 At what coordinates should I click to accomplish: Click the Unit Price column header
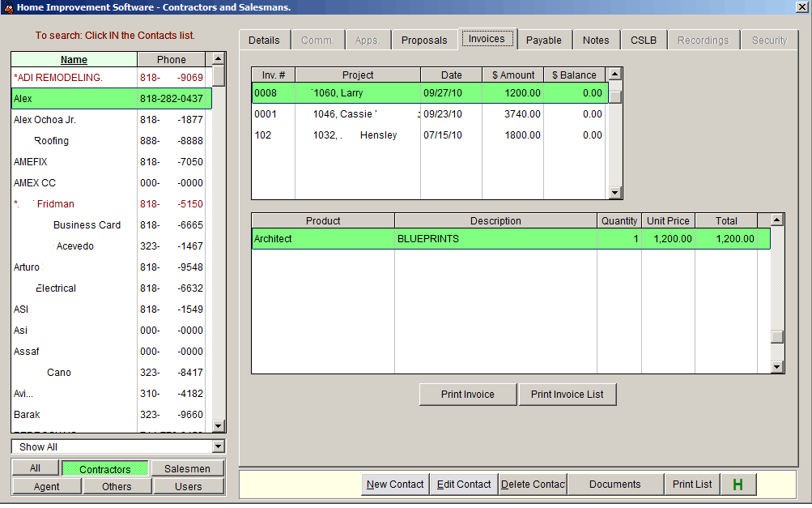click(668, 221)
